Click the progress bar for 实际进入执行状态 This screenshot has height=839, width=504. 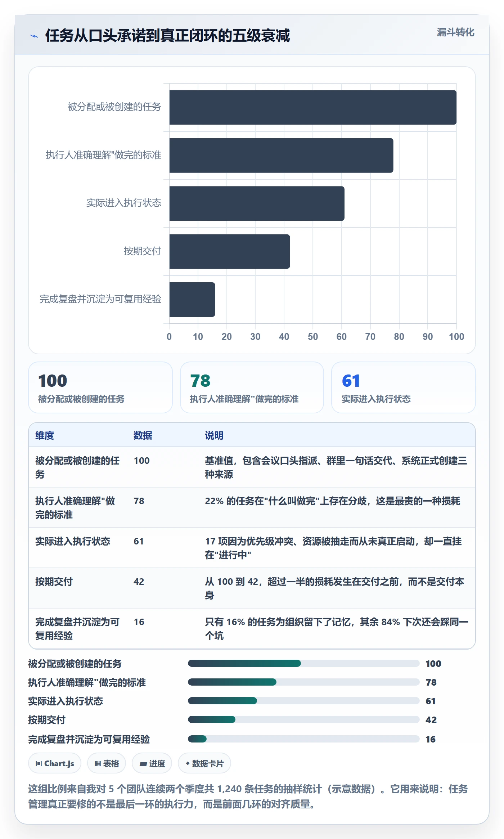coord(304,701)
